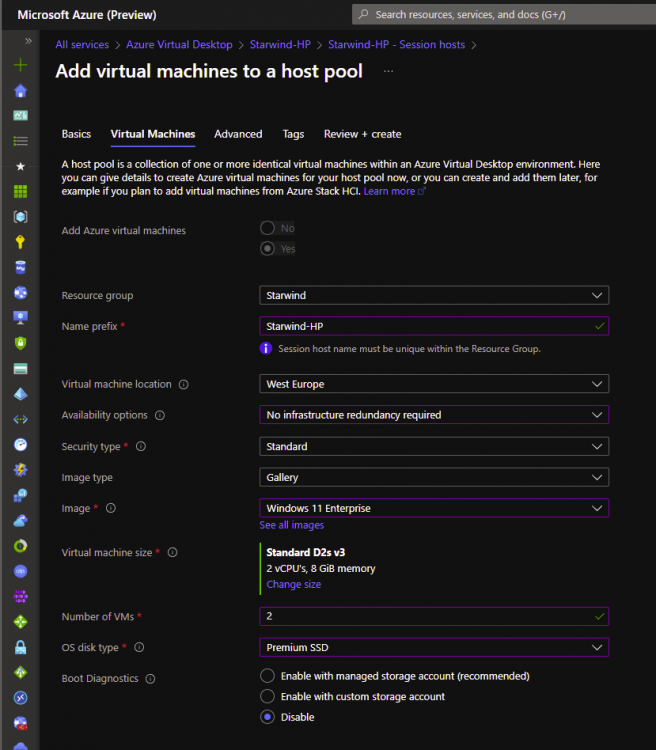Screen dimensions: 656x750
Task: Go to All services breadcrumb
Action: tap(82, 44)
